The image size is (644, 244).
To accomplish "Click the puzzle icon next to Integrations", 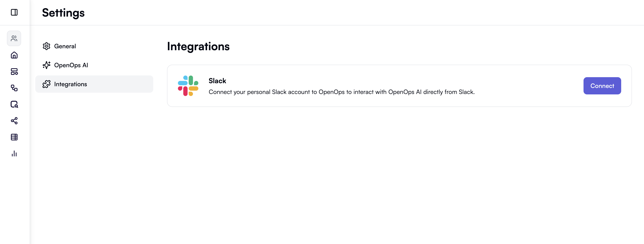I will (47, 84).
